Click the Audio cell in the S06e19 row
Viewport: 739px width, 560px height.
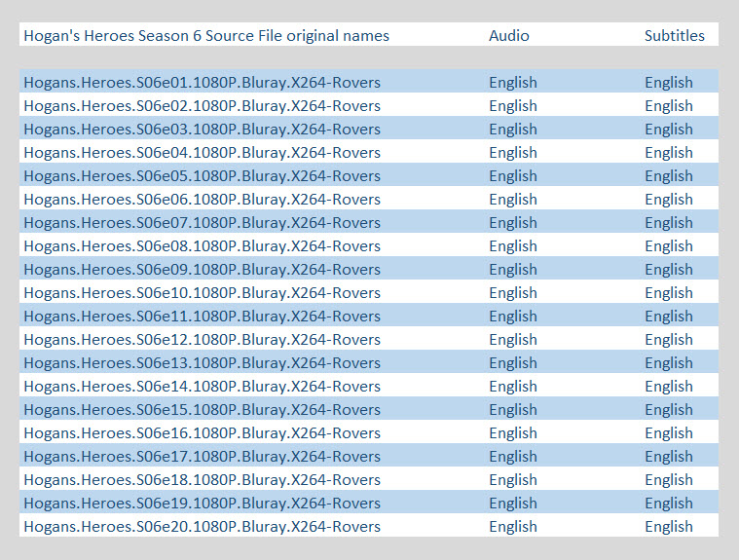(x=513, y=503)
